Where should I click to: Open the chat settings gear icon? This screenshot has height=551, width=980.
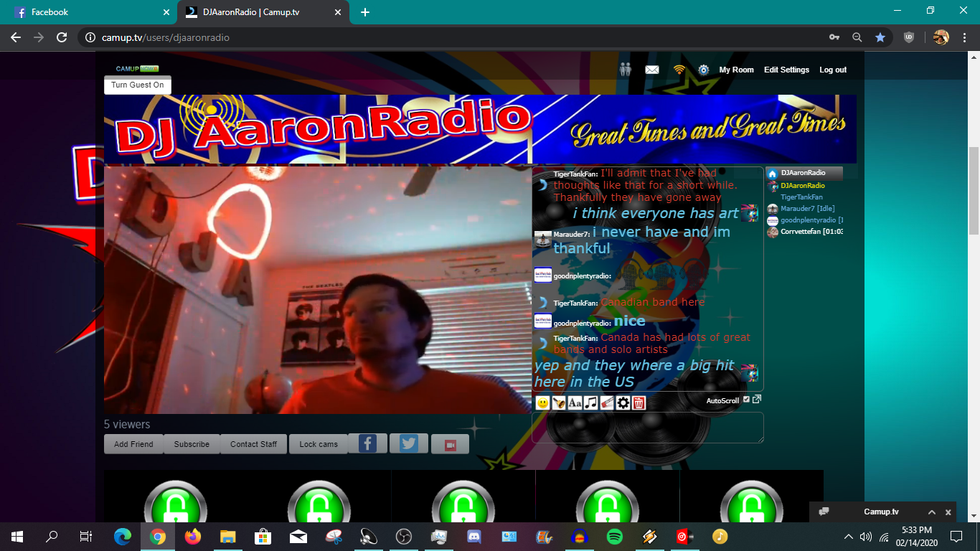coord(624,402)
